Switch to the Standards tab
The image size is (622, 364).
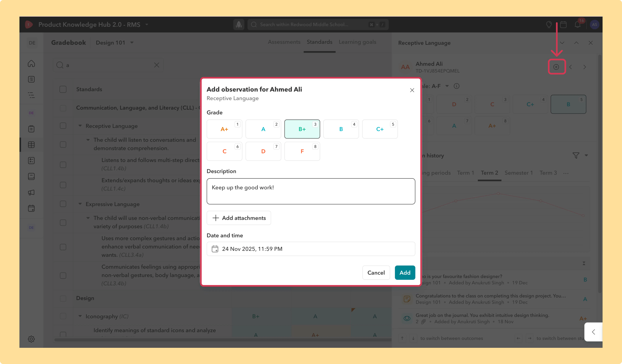pyautogui.click(x=319, y=42)
